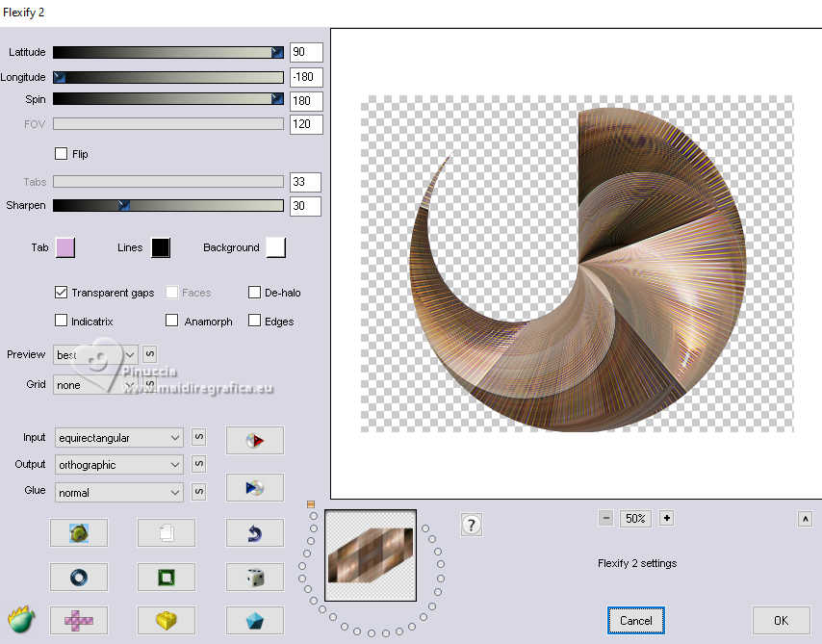Image resolution: width=822 pixels, height=644 pixels.
Task: Open the Glue normal dropdown
Action: pyautogui.click(x=118, y=493)
